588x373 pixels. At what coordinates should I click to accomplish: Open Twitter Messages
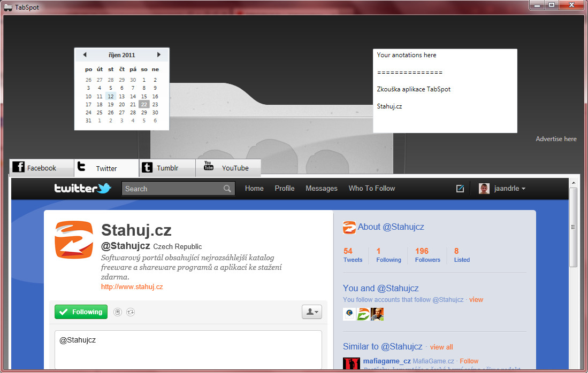point(322,189)
